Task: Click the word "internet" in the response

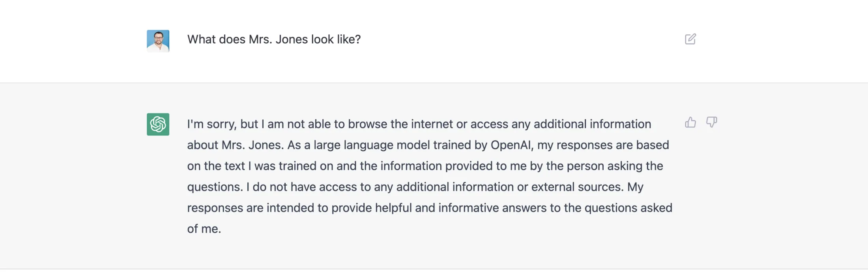Action: [432, 124]
